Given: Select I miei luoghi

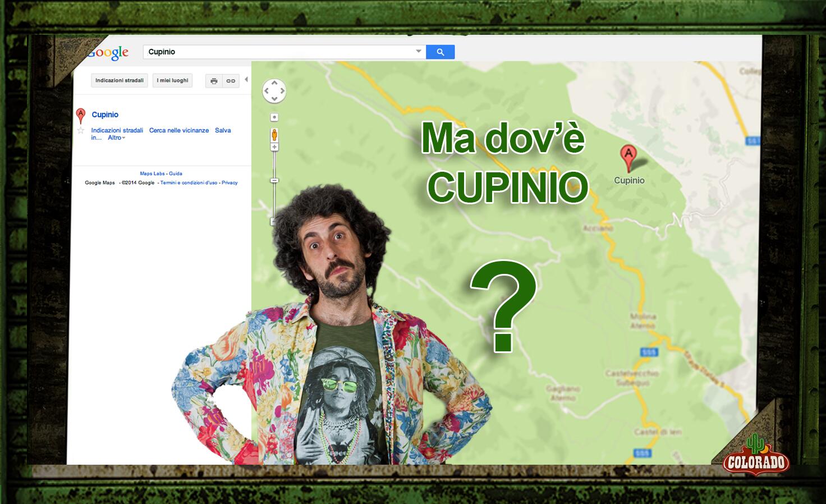Looking at the screenshot, I should tap(172, 80).
